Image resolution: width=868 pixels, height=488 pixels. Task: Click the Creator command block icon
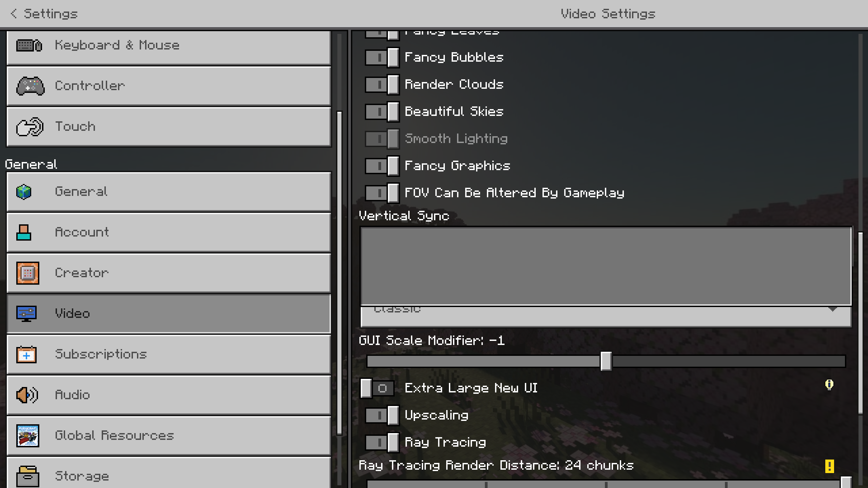(28, 273)
